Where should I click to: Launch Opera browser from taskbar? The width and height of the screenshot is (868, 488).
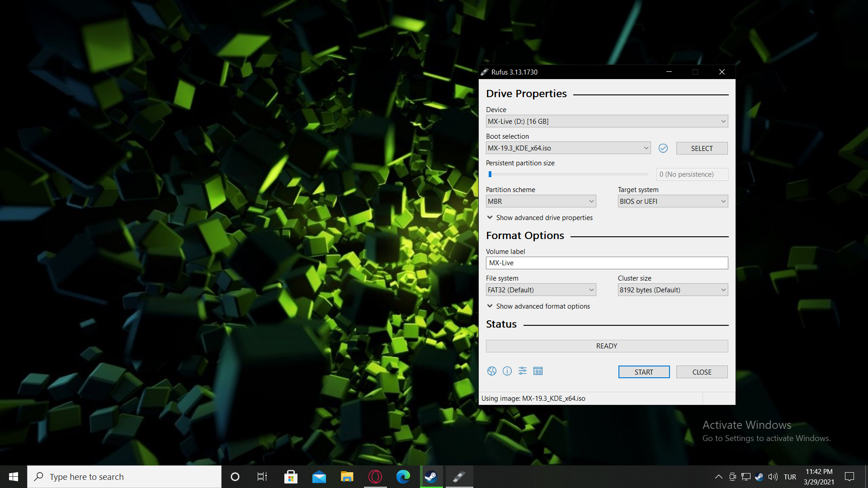375,477
